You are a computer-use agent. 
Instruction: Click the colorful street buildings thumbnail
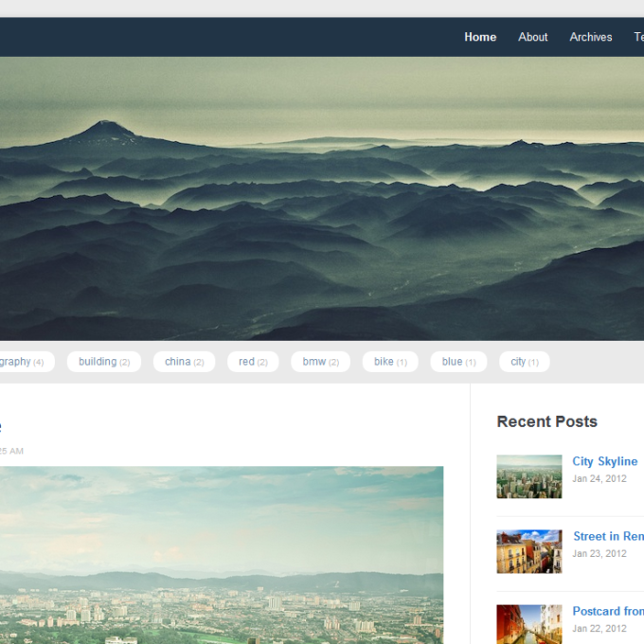[x=528, y=551]
